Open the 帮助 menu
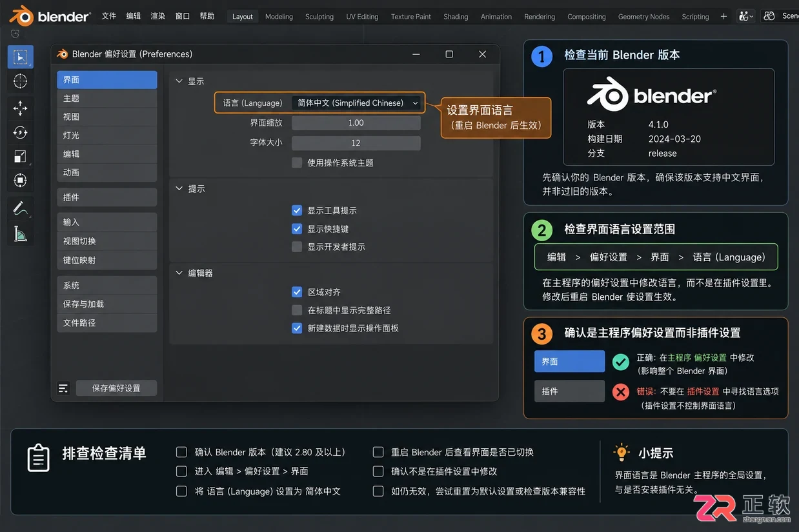Image resolution: width=799 pixels, height=532 pixels. click(x=207, y=16)
